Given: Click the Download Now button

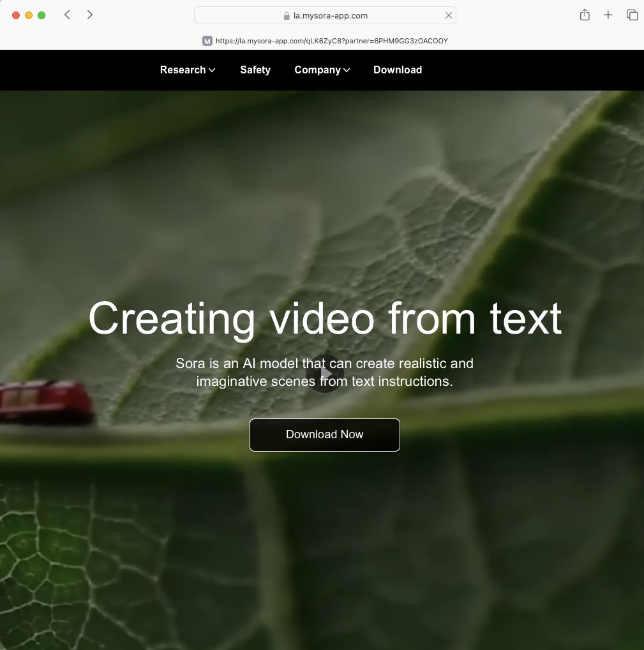Looking at the screenshot, I should (x=325, y=434).
